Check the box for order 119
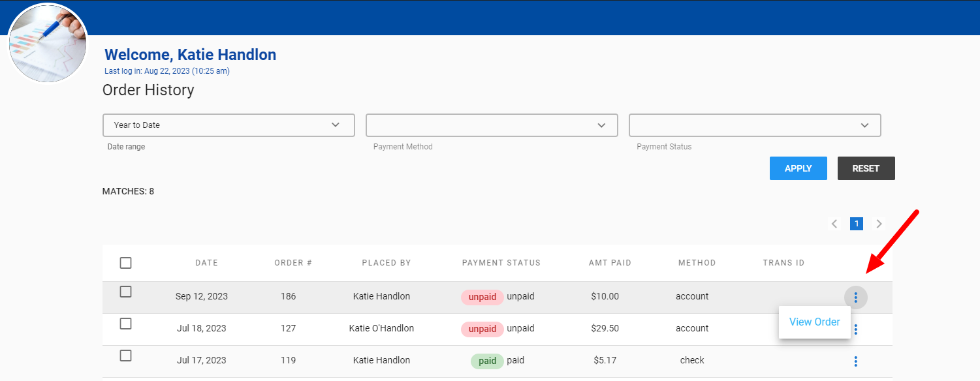The width and height of the screenshot is (980, 381). point(126,356)
